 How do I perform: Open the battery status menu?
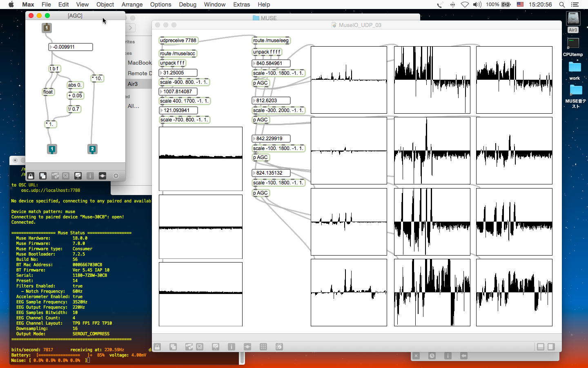point(506,4)
